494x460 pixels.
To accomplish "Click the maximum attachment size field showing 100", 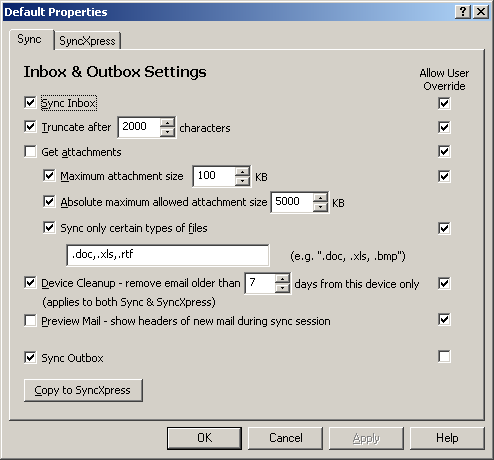I will 214,176.
